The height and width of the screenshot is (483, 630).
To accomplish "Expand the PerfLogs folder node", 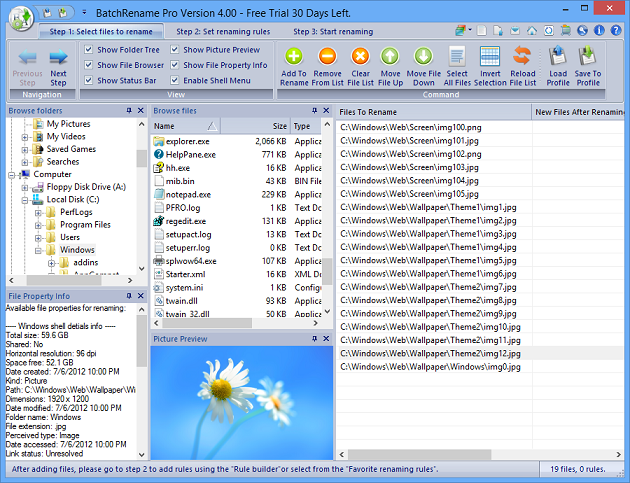I will pyautogui.click(x=38, y=213).
